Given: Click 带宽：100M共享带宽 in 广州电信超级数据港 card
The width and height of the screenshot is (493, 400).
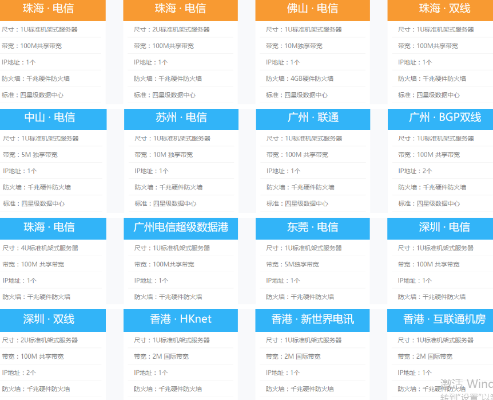Looking at the screenshot, I should click(164, 264).
